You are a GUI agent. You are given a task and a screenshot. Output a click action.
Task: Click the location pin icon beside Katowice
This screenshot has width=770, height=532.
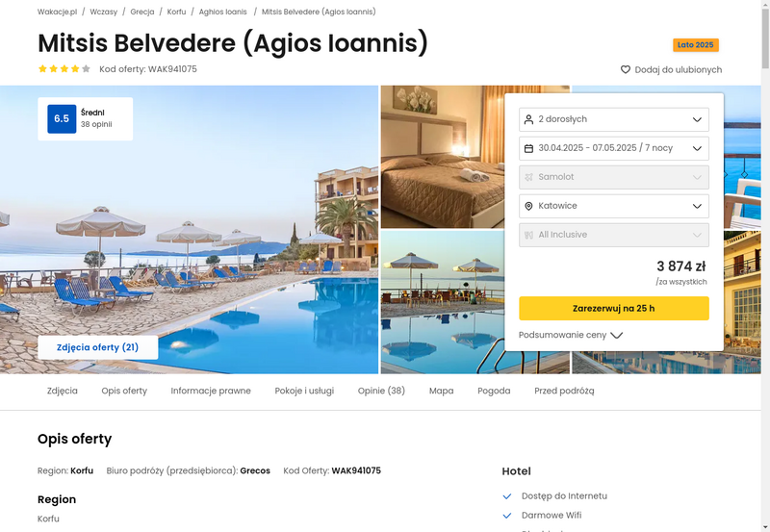click(528, 206)
